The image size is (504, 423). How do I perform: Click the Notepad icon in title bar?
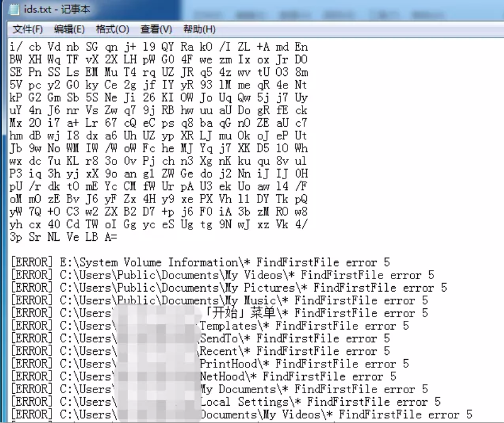pos(14,9)
